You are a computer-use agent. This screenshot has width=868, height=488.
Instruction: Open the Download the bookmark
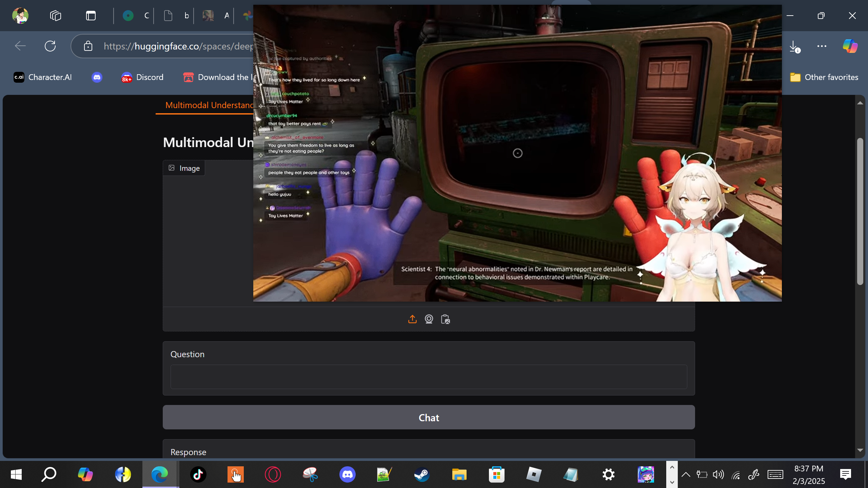pos(218,77)
